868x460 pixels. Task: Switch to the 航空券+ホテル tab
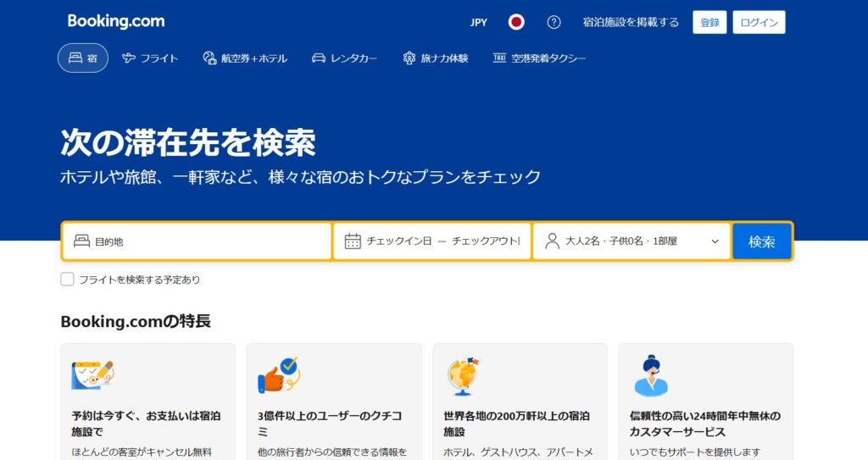pyautogui.click(x=245, y=58)
